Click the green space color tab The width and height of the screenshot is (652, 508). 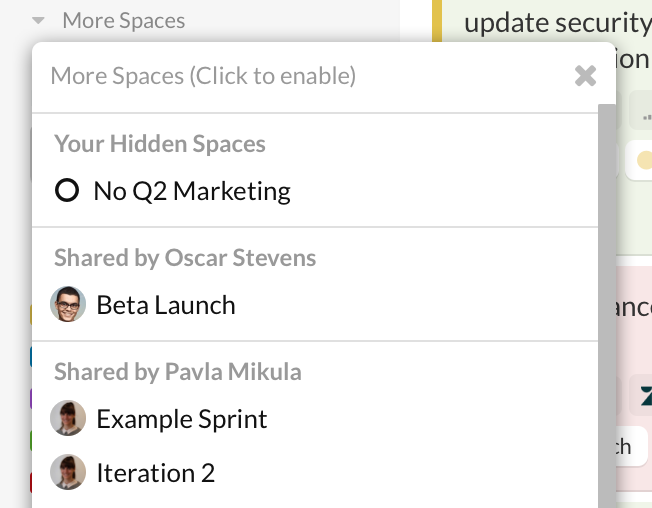click(x=31, y=440)
